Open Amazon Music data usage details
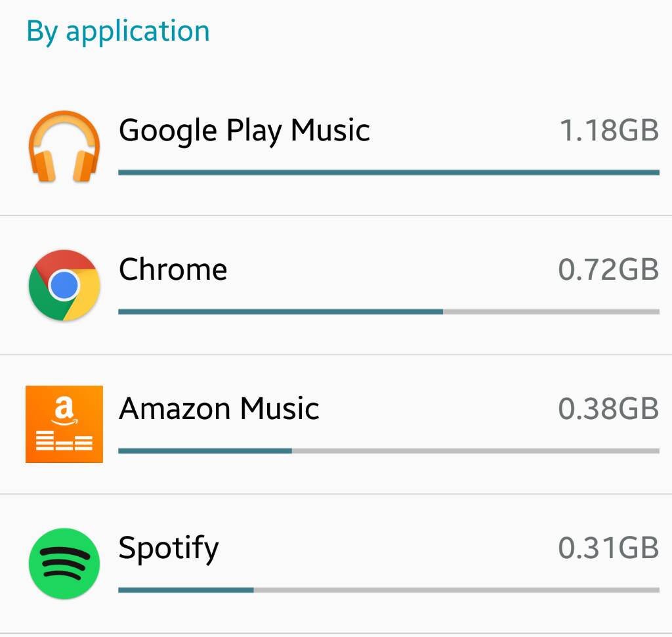Screen dimensions: 672x637 tap(336, 424)
